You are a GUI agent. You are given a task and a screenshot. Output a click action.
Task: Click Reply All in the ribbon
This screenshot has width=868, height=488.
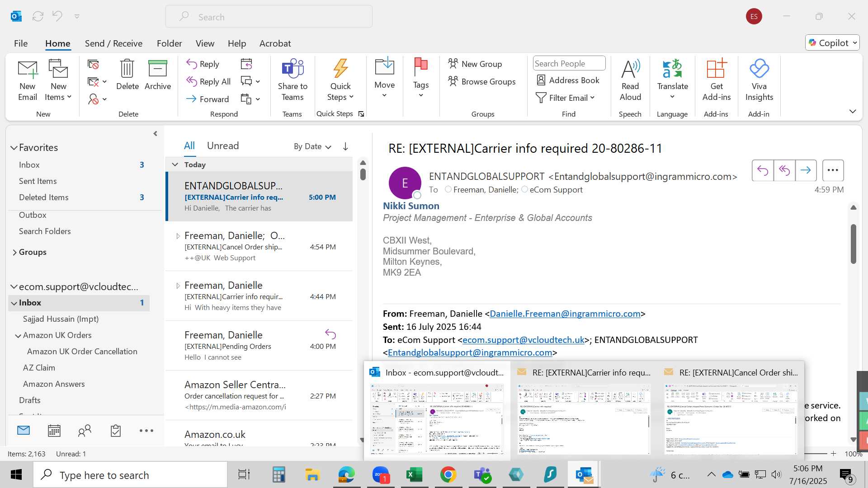(x=209, y=82)
